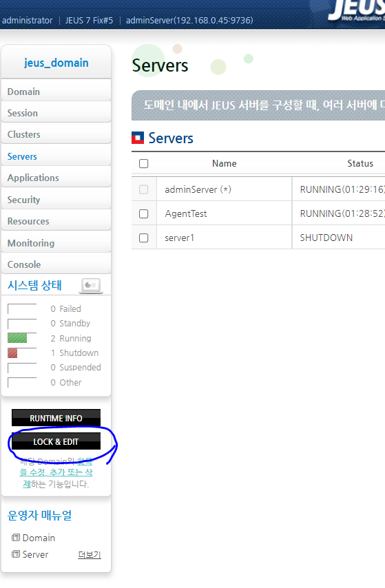The width and height of the screenshot is (385, 588).
Task: Click the 운영자 매뉴얼 heading
Action: pos(40,515)
